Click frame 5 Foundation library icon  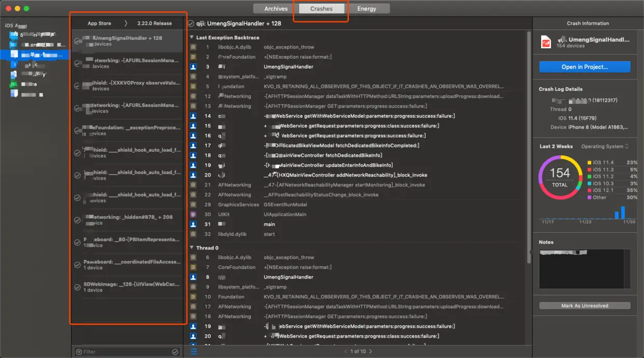tap(193, 87)
